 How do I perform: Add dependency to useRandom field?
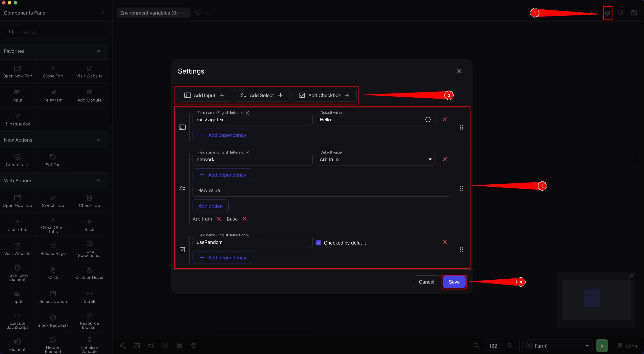point(222,258)
